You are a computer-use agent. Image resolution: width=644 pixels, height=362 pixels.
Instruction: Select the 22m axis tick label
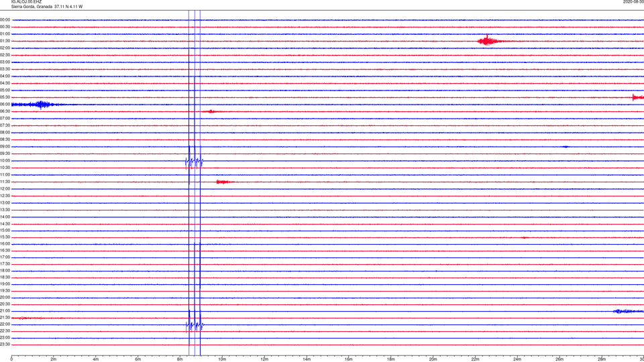(x=475, y=359)
